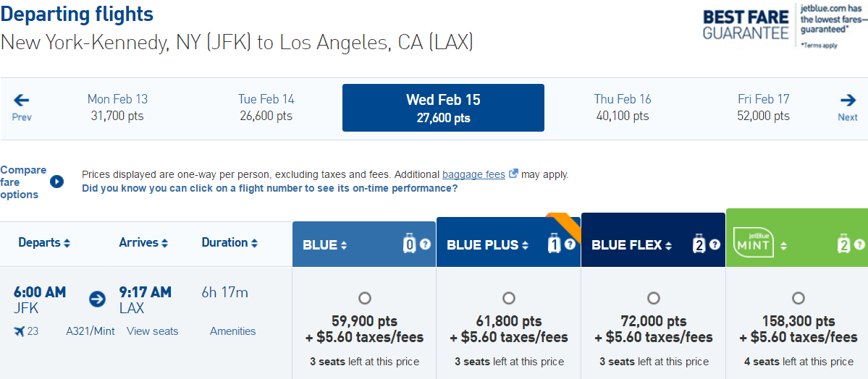Switch to Thu Feb 16 date tab
Image resolution: width=868 pixels, height=379 pixels.
pos(623,108)
